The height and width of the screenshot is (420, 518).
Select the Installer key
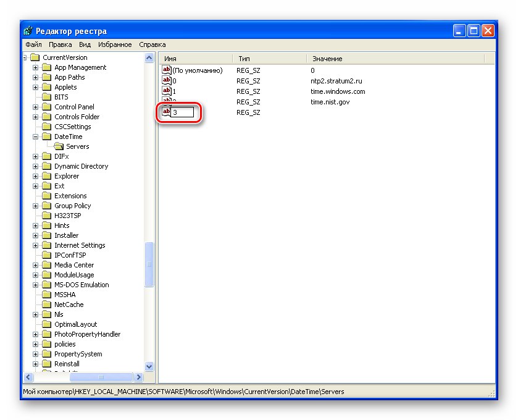67,235
